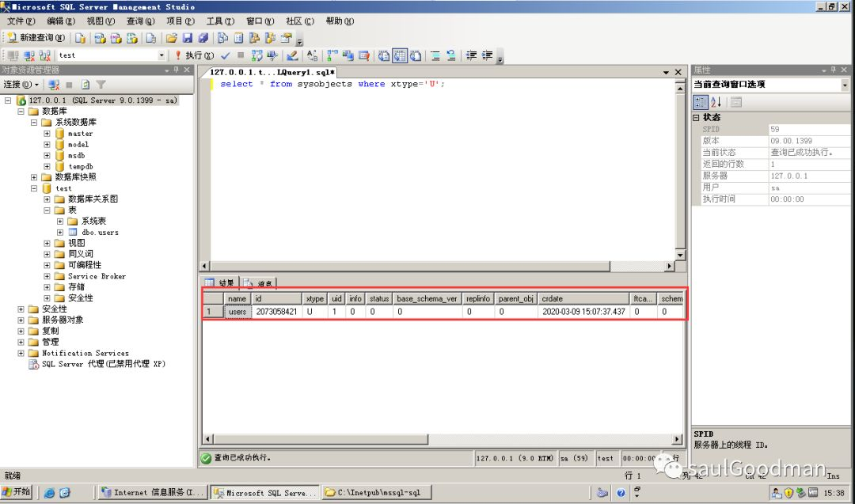Click the query editor horizontal scrollbar thumb

click(410, 266)
